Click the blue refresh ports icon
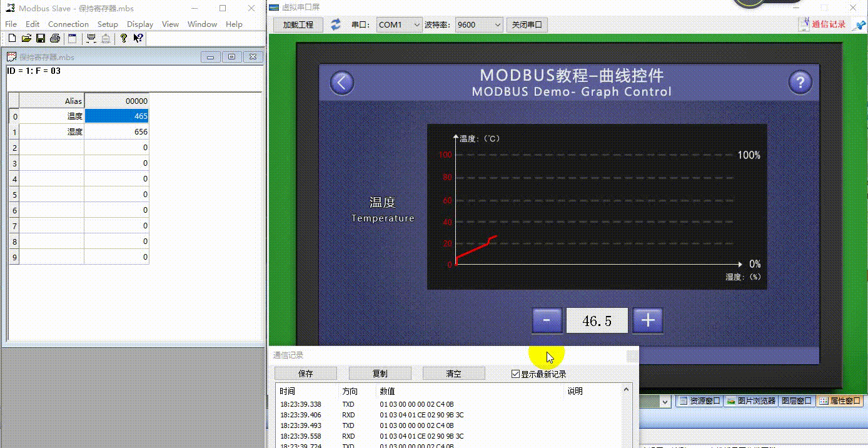The width and height of the screenshot is (868, 448). click(x=336, y=24)
